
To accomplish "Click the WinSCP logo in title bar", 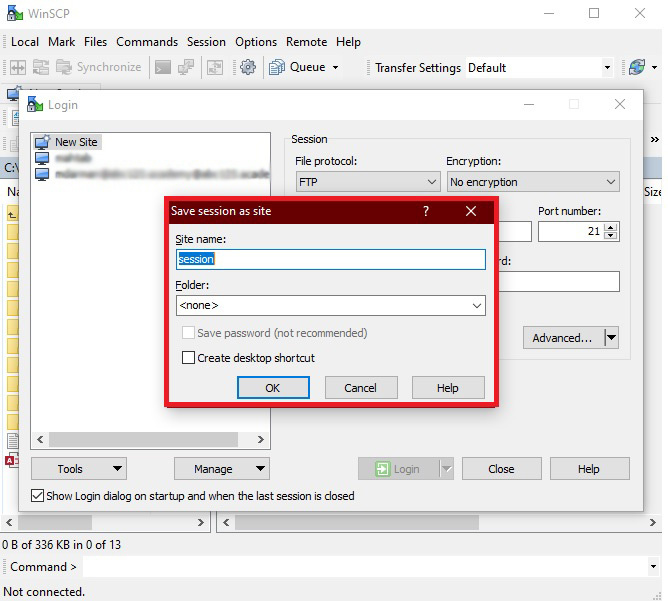I will (14, 13).
